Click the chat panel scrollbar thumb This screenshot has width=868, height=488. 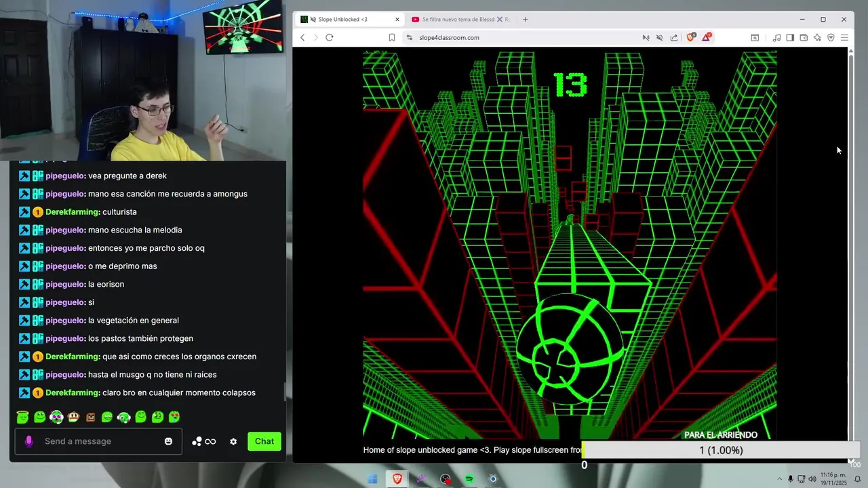285,392
